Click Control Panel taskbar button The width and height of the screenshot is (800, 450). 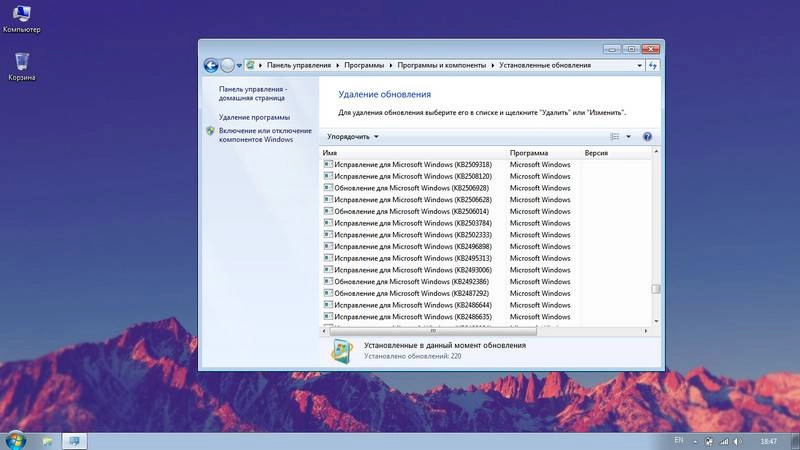[x=74, y=441]
